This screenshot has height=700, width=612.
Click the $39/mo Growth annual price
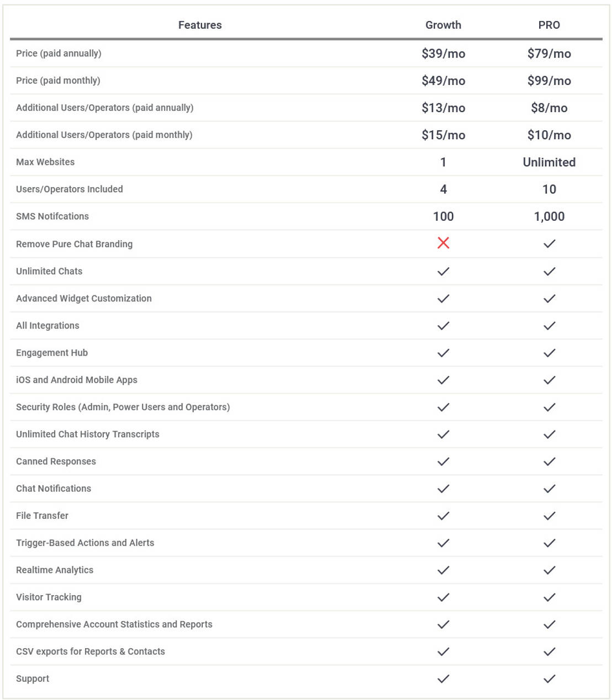point(443,54)
